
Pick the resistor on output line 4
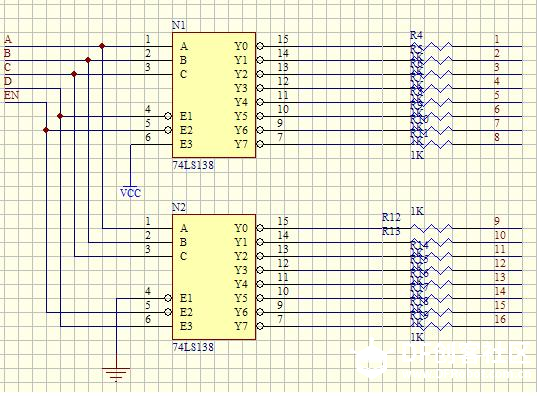pos(432,88)
